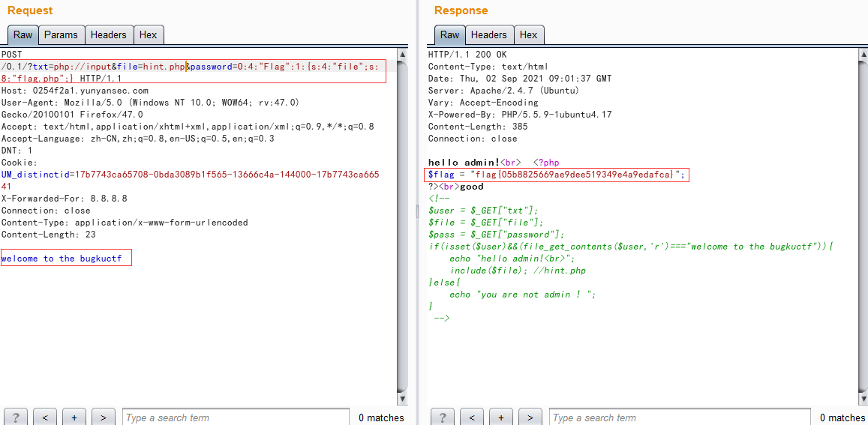The image size is (868, 425).
Task: Click the pane splitter handle between Request and Response
Action: (x=418, y=211)
